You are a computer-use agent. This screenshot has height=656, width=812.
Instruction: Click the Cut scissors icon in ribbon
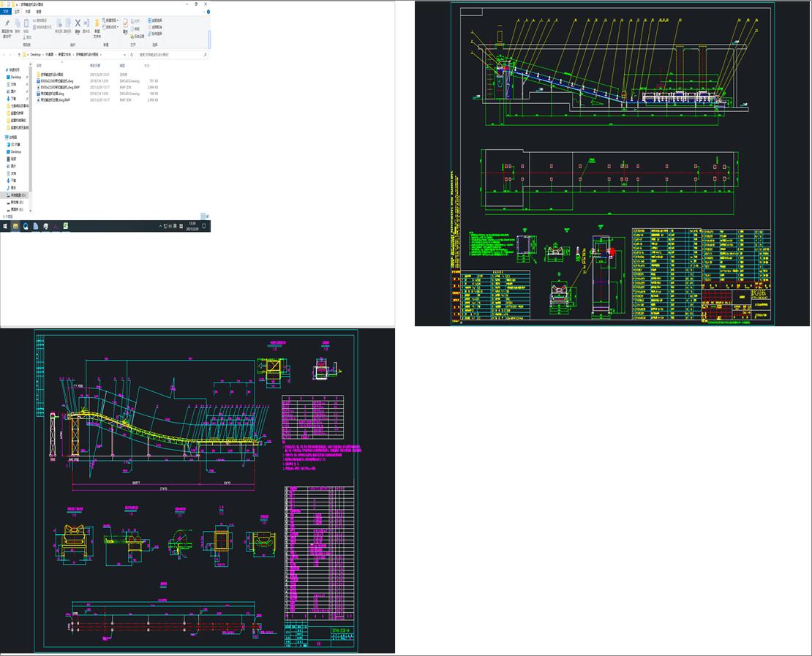28,37
